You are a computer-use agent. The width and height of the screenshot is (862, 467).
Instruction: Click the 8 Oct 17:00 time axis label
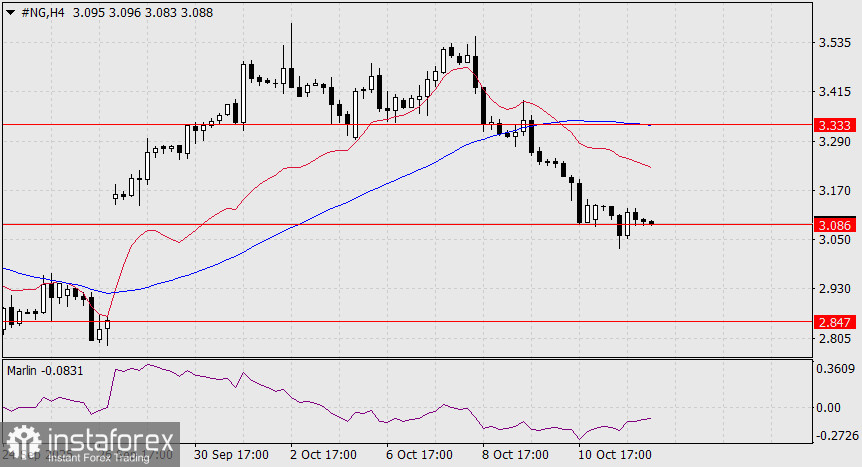tap(515, 455)
